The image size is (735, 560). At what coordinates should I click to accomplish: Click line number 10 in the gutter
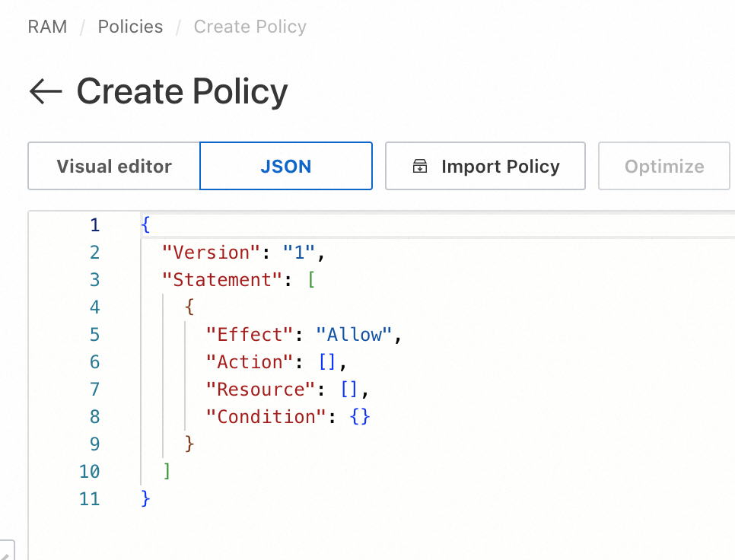click(x=89, y=472)
